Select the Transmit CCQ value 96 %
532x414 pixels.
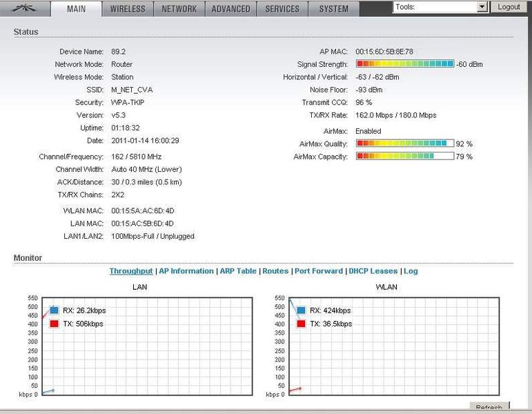click(x=364, y=103)
